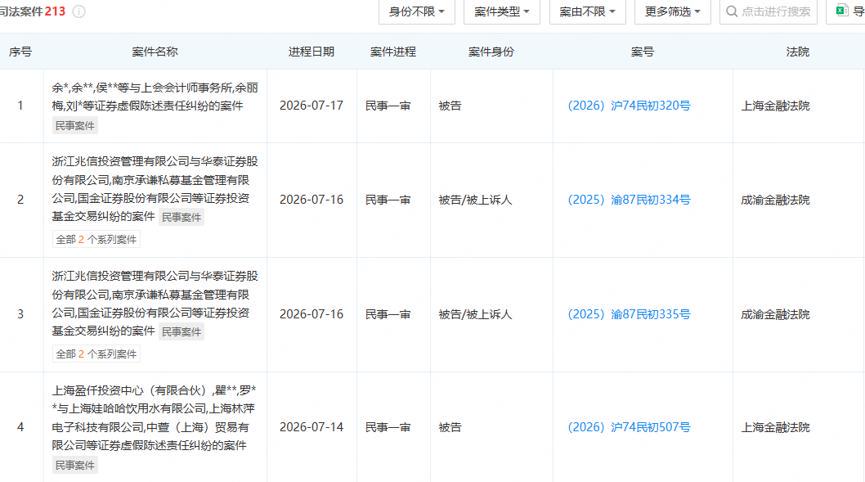Screen dimensions: 865x482
Task: Click sequence number 1
Action: [x=20, y=105]
